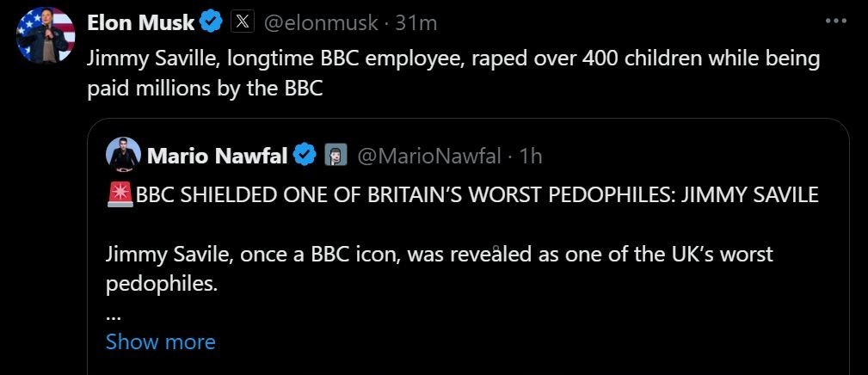Click the US flag in Musk's avatar

(29, 24)
